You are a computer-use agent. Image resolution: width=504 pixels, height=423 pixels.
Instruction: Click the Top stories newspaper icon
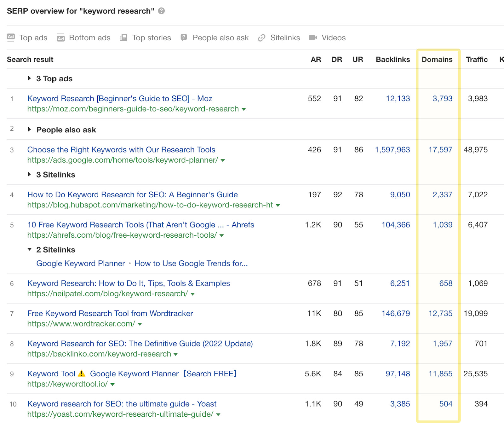coord(123,38)
